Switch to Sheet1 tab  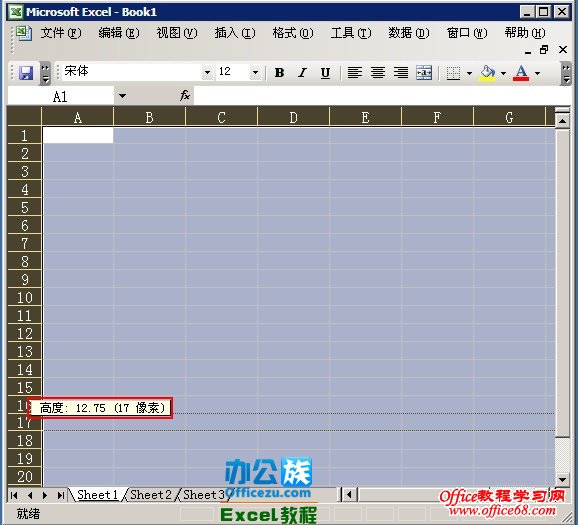pyautogui.click(x=97, y=495)
